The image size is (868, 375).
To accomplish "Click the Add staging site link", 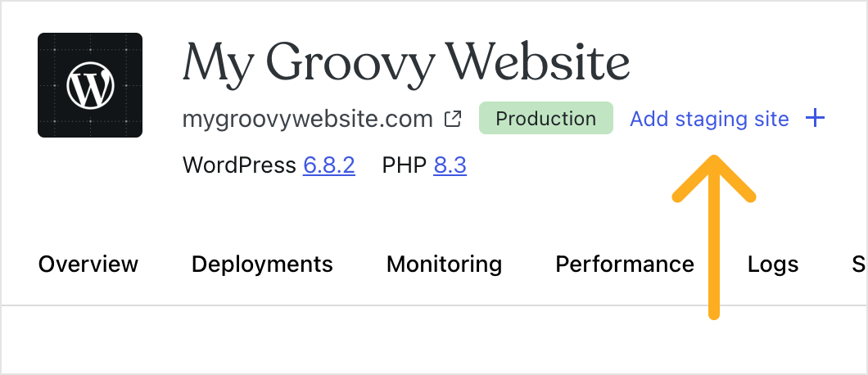I will click(709, 120).
